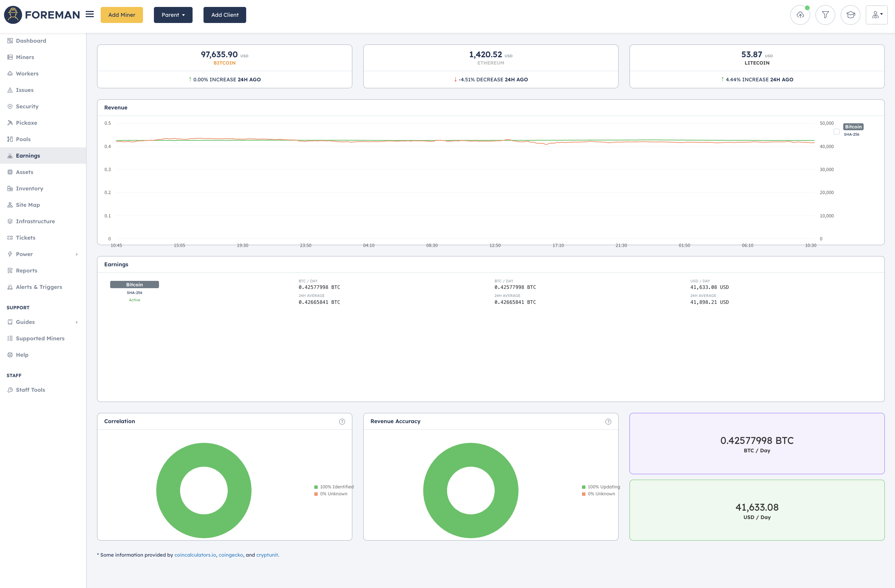
Task: Open the cloud upload status icon
Action: [800, 15]
